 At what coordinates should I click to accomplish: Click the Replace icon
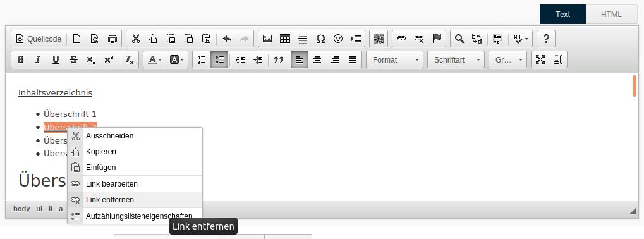[477, 39]
